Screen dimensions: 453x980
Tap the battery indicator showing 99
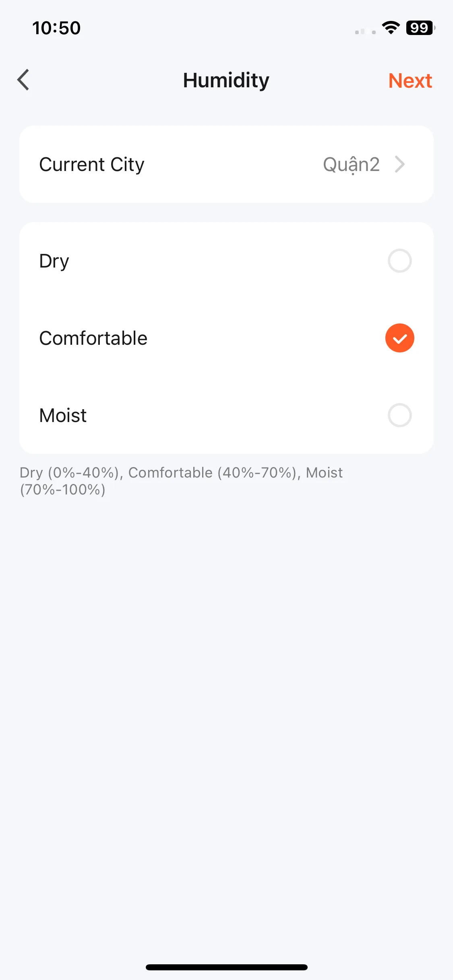point(421,28)
